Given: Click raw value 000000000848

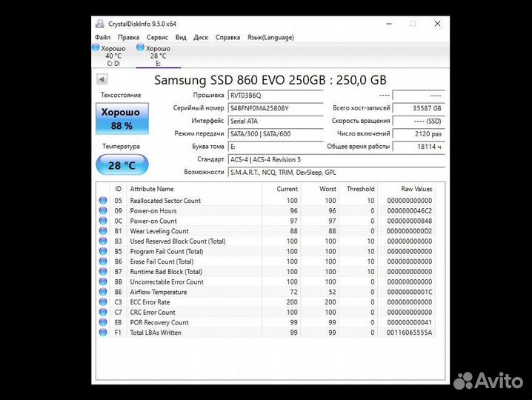Looking at the screenshot, I should click(x=410, y=221).
